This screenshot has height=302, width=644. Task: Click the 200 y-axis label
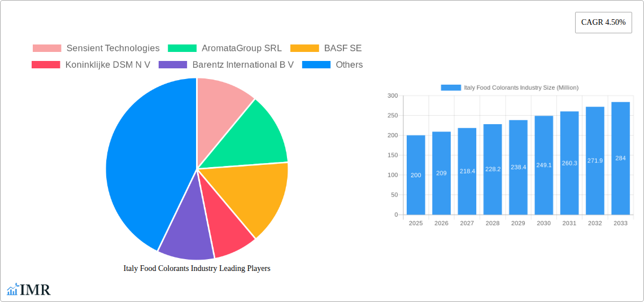[393, 135]
